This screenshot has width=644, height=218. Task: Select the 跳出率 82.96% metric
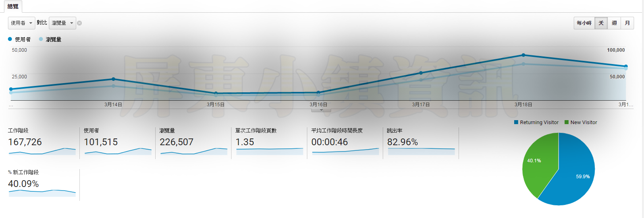coord(421,143)
